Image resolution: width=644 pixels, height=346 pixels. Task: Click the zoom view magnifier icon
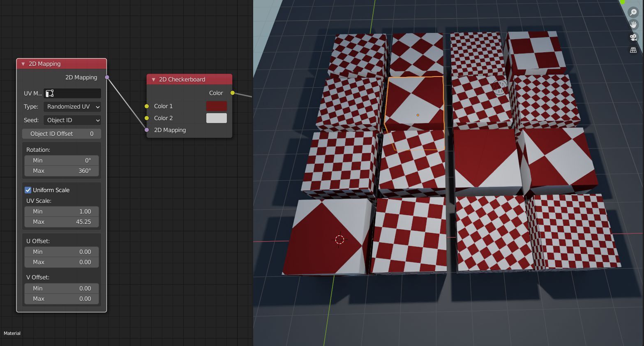tap(633, 12)
